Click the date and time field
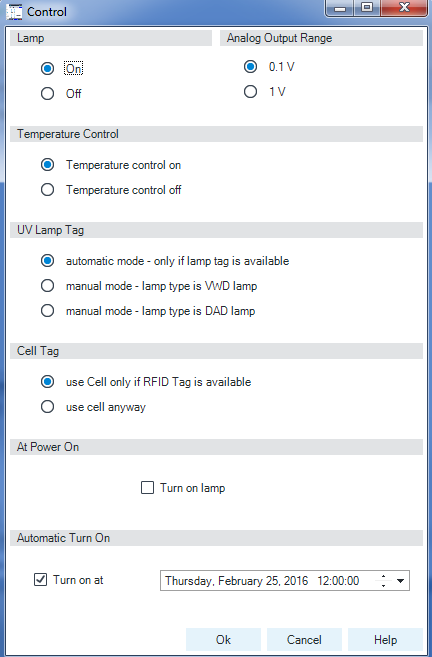432x657 pixels. tap(285, 581)
